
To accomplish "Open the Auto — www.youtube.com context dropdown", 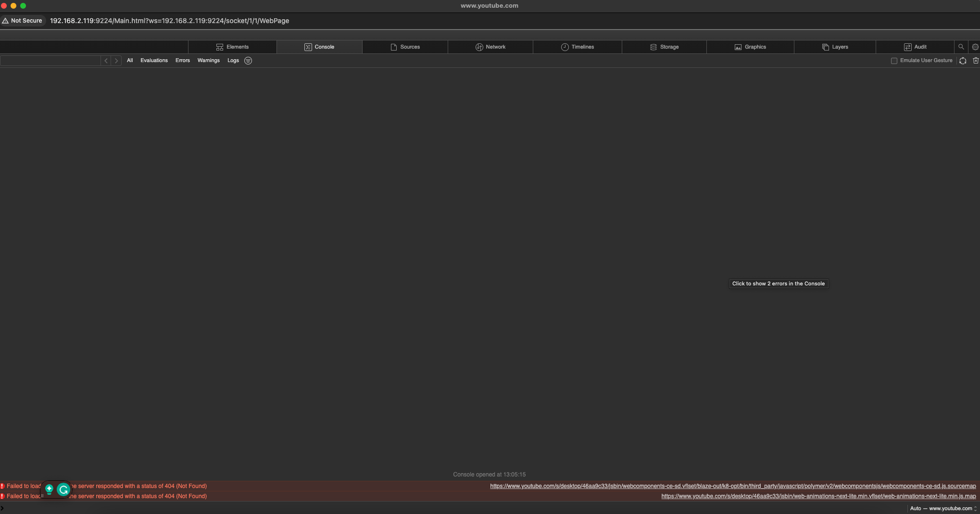I will (943, 508).
